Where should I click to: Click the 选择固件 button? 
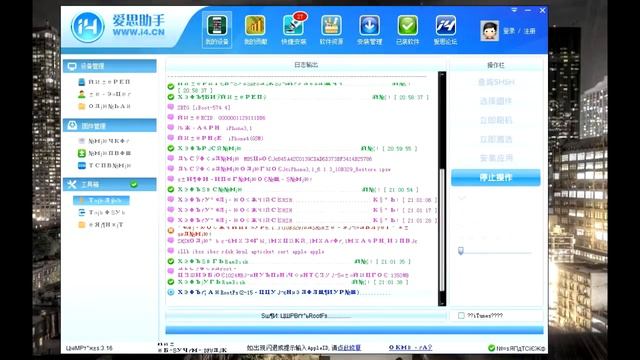[x=496, y=101]
